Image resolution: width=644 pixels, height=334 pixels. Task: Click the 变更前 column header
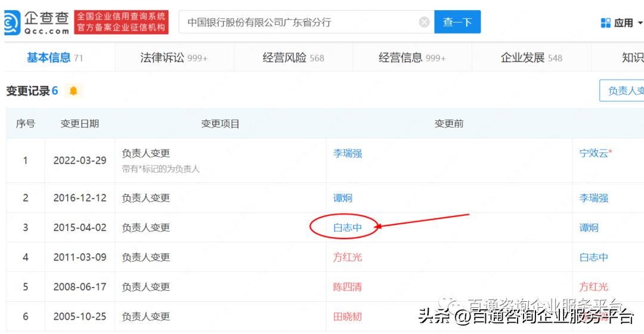coord(449,123)
